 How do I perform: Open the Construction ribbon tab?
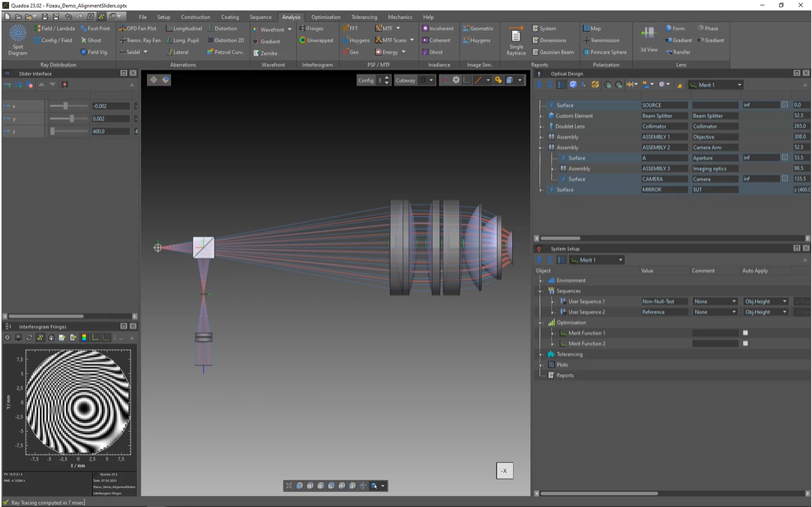pyautogui.click(x=196, y=16)
